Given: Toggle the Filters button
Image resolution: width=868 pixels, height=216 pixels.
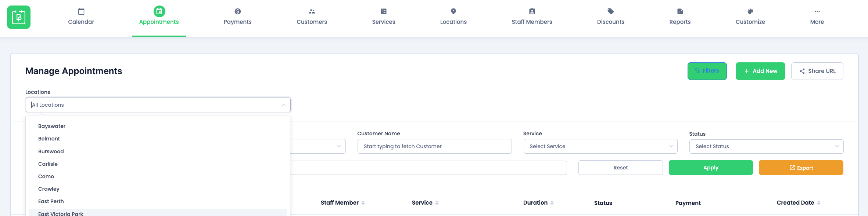Looking at the screenshot, I should (707, 71).
